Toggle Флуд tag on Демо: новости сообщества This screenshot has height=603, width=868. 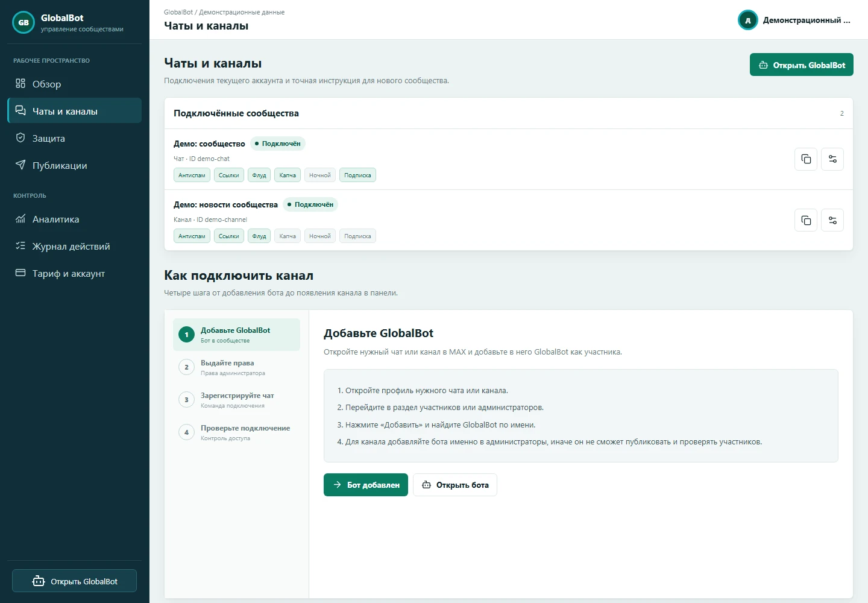259,236
